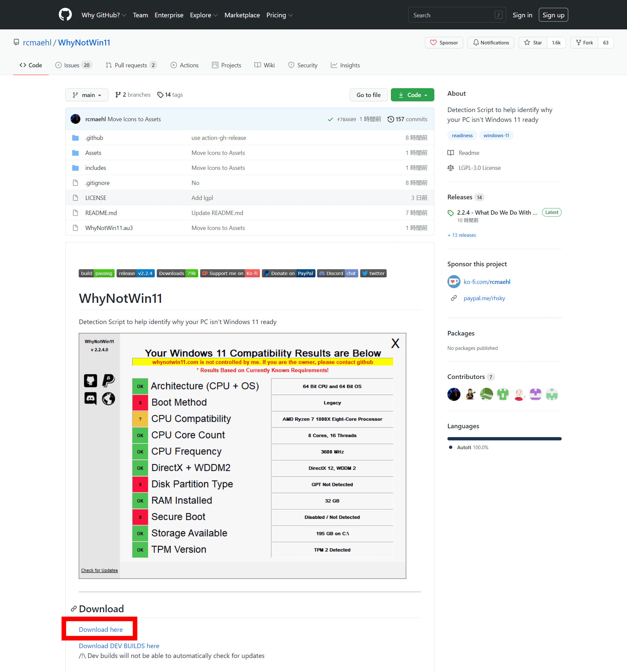Click the twitter badge
627x672 pixels.
point(373,273)
